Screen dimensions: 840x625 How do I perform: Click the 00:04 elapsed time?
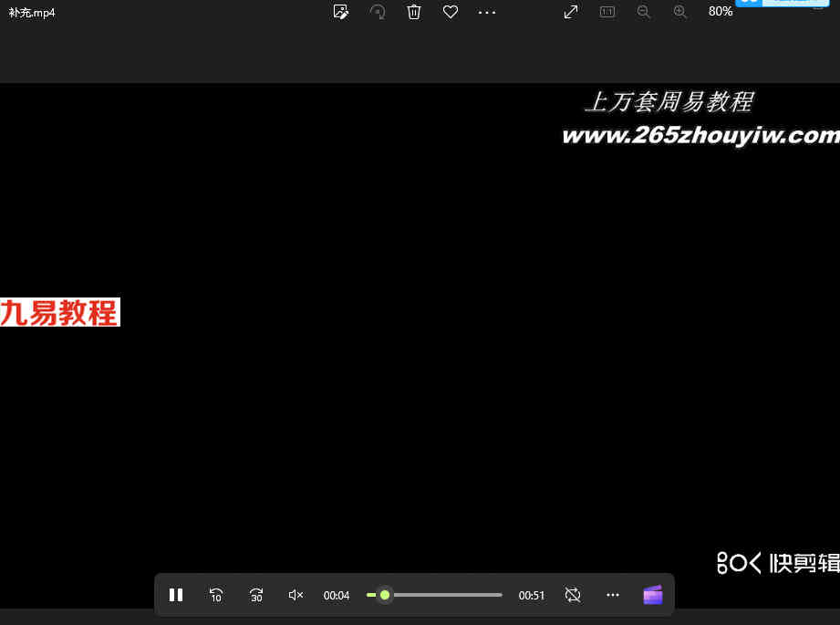pos(337,596)
